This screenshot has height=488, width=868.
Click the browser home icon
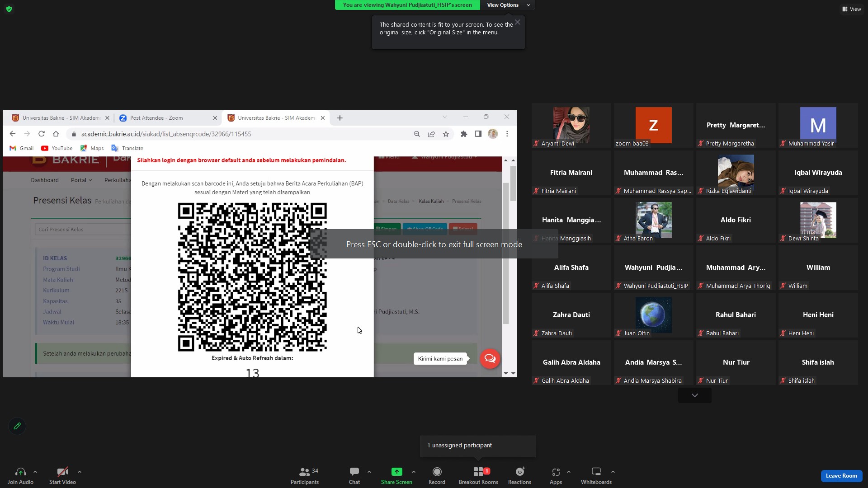point(56,134)
